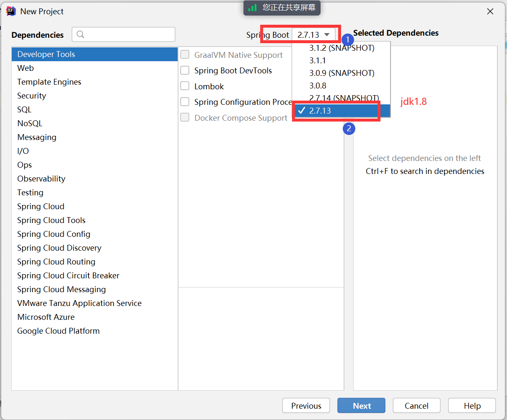The image size is (507, 420).
Task: Cancel the new project wizard
Action: pyautogui.click(x=416, y=406)
